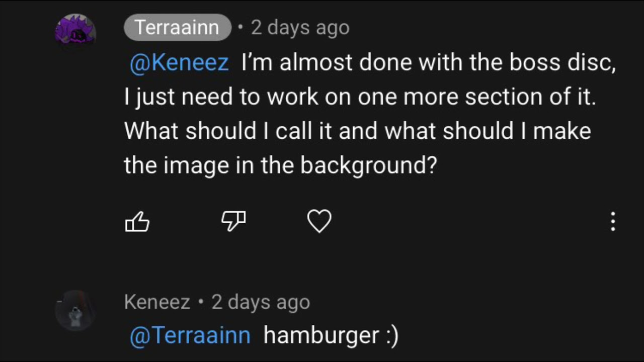Click the words "boss disc" in the comment
The image size is (644, 362).
pos(561,63)
